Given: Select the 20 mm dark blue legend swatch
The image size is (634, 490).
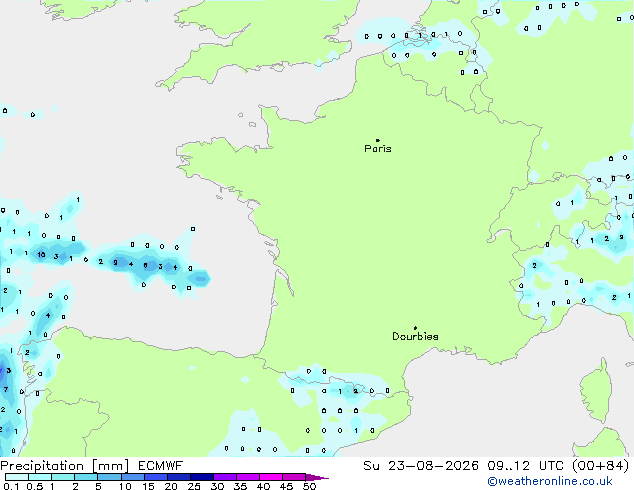Looking at the screenshot, I should (x=179, y=477).
